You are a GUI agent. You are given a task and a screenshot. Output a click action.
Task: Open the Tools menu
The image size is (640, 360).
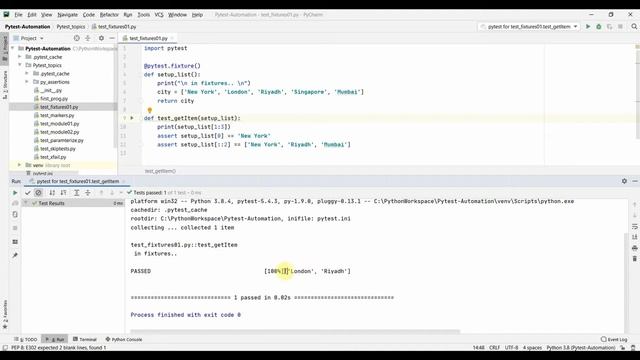(143, 15)
